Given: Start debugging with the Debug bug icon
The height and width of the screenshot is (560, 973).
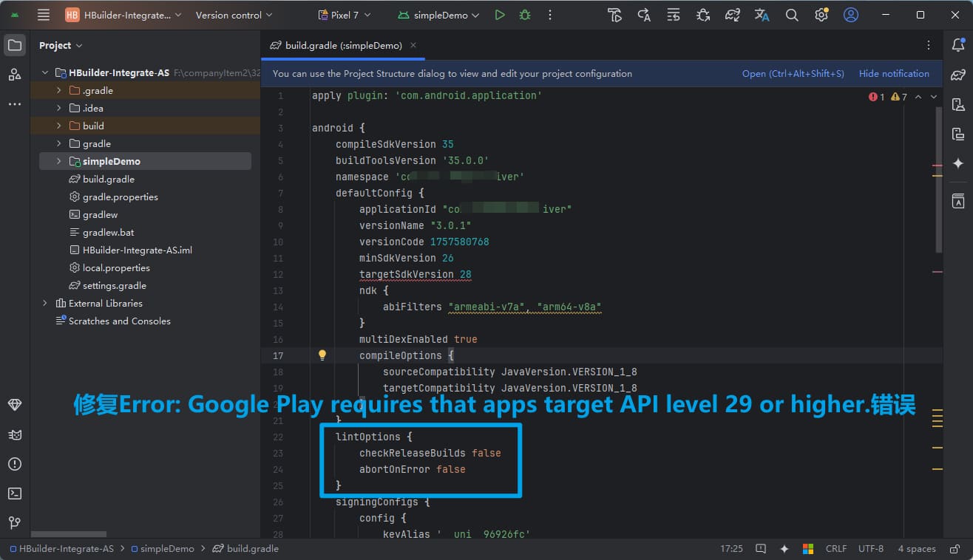Looking at the screenshot, I should [x=525, y=15].
